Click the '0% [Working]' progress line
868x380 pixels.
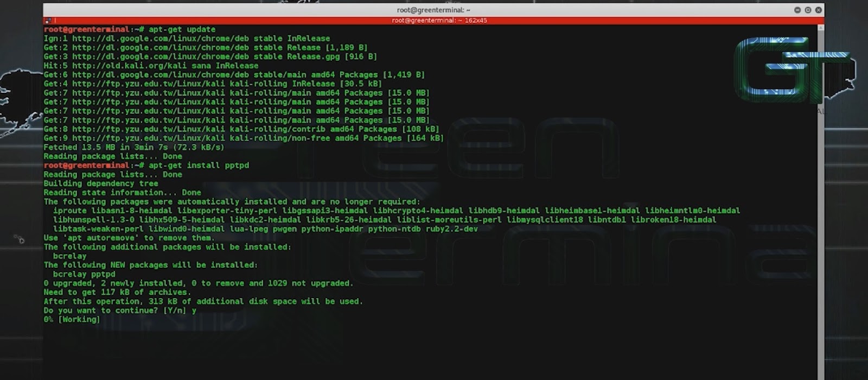click(72, 319)
